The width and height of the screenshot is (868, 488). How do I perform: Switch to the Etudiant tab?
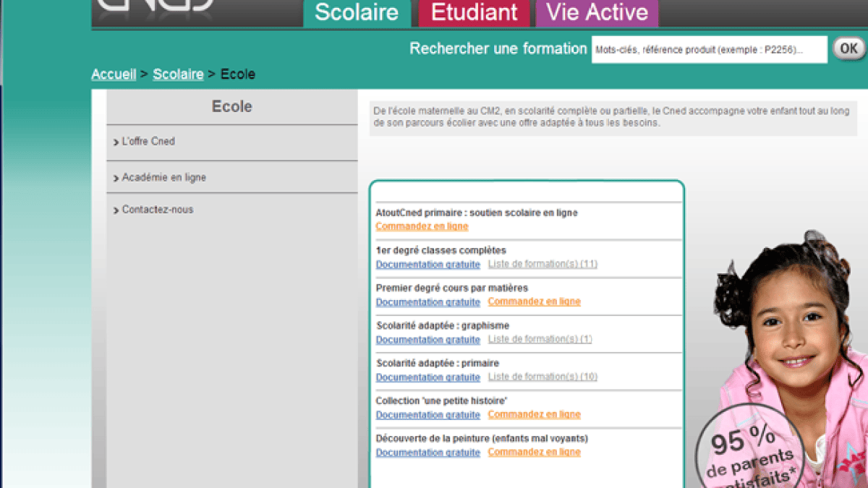coord(475,13)
